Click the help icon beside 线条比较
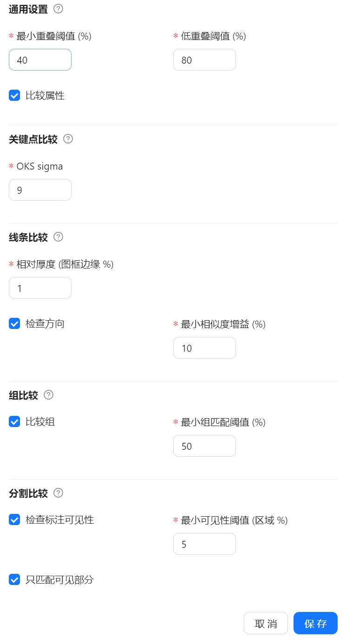The width and height of the screenshot is (346, 644). pyautogui.click(x=58, y=237)
